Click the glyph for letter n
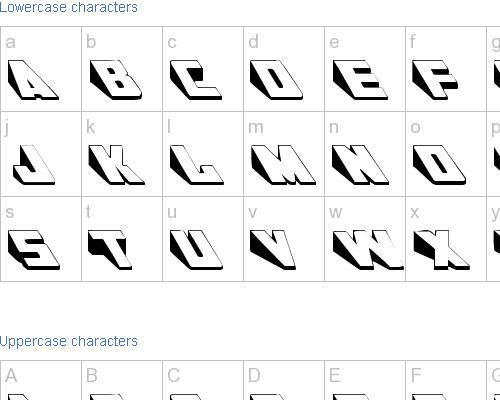The height and width of the screenshot is (400, 500). pos(360,165)
